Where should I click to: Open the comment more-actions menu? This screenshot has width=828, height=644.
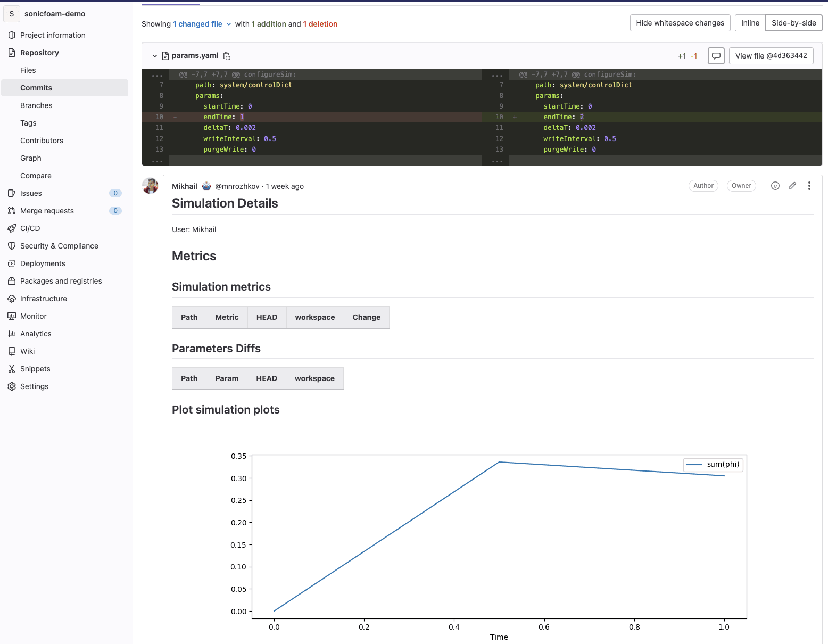(x=809, y=186)
